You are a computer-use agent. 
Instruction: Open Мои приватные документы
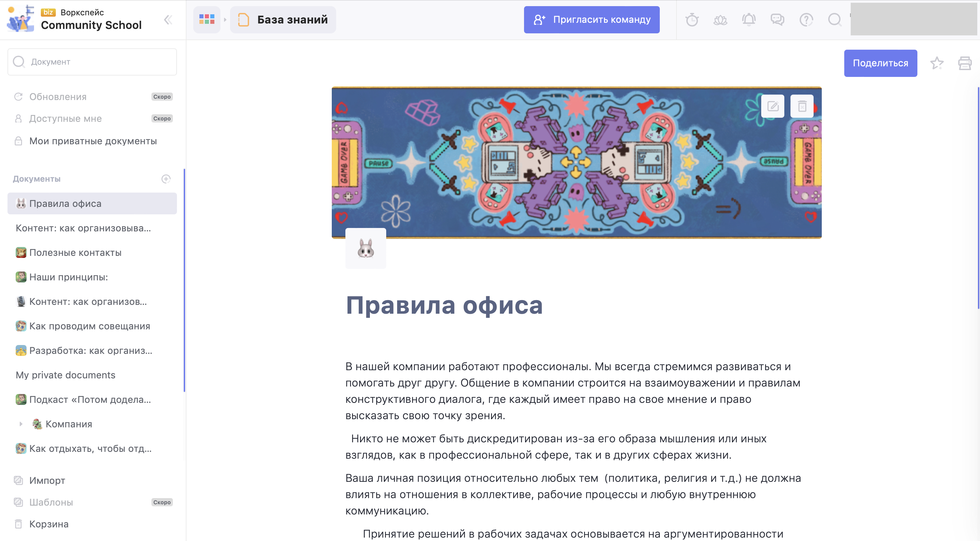pyautogui.click(x=92, y=141)
